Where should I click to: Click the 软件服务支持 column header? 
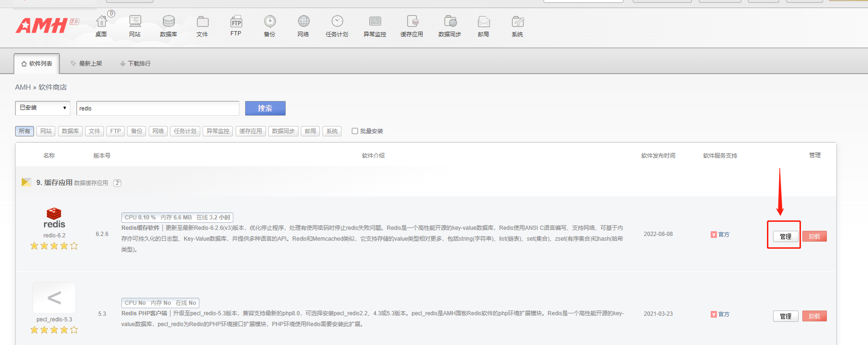pyautogui.click(x=720, y=156)
